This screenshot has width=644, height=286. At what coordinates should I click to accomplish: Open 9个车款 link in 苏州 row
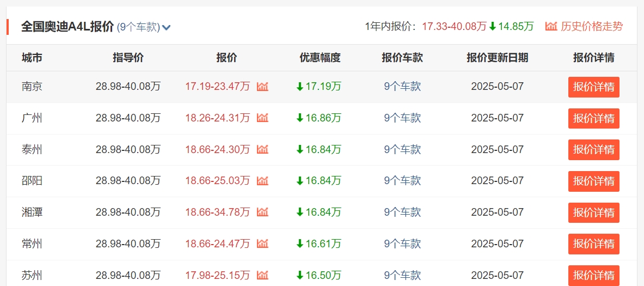coord(402,275)
